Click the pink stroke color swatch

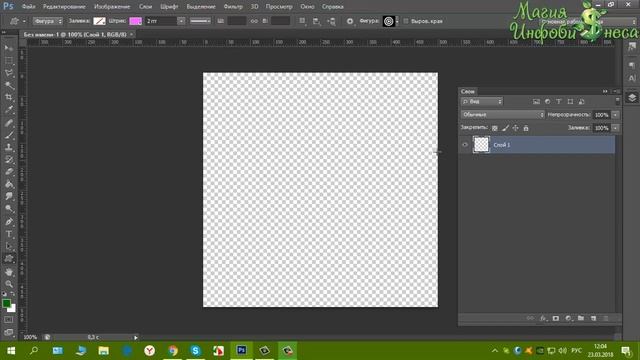click(135, 21)
